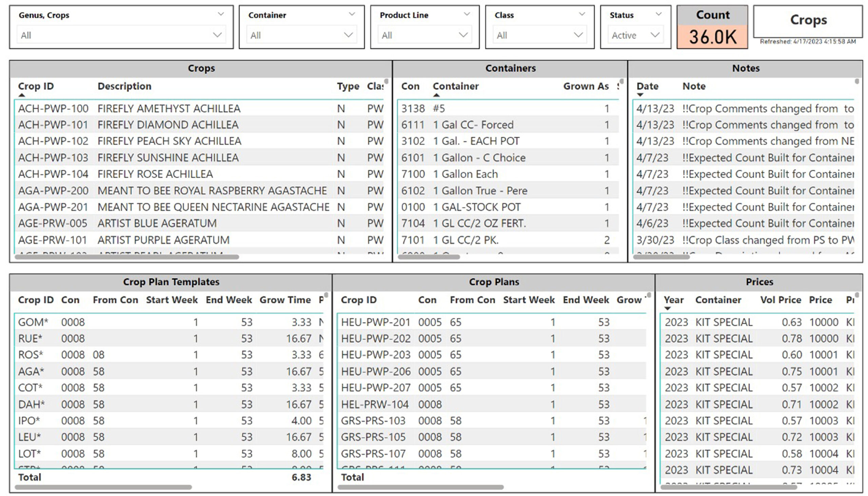The height and width of the screenshot is (496, 868).
Task: Select the HEU-PWP-203 row in Crop Plans
Action: coord(492,355)
